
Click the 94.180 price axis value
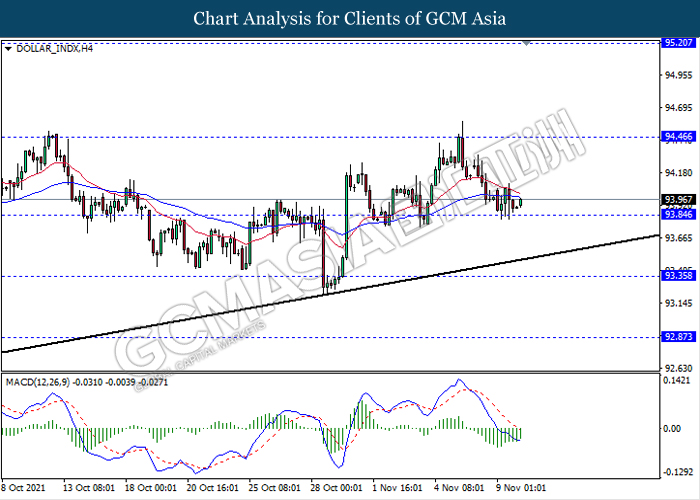tap(679, 173)
